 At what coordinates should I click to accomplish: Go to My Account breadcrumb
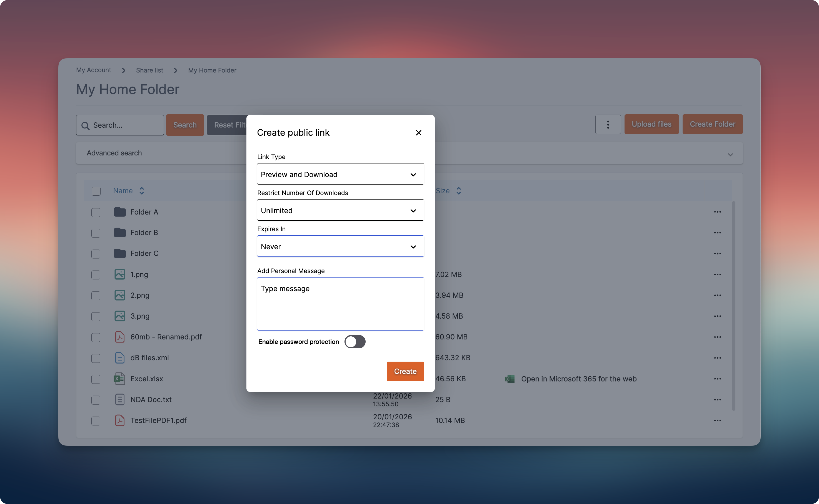pyautogui.click(x=93, y=70)
